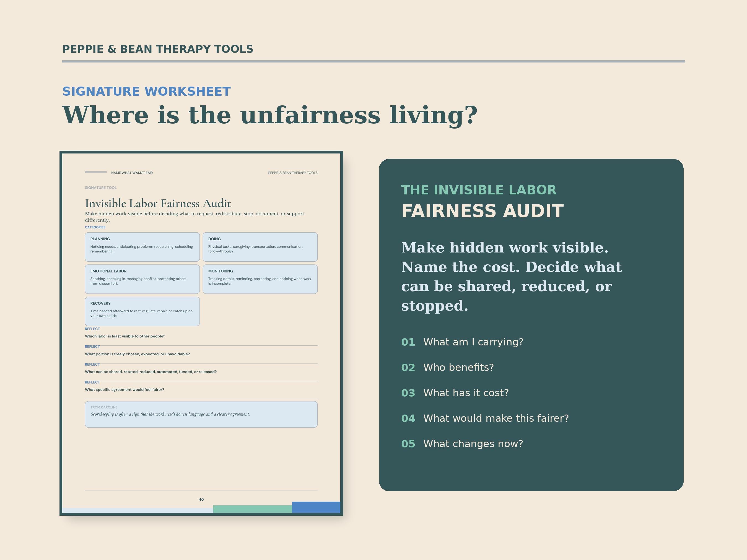Select item 02 'Who benefits?'

(x=447, y=367)
